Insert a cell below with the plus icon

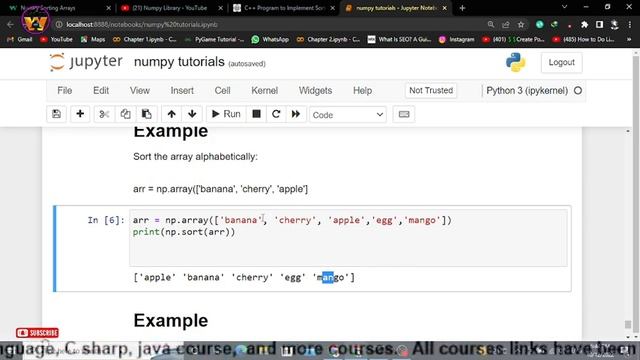click(x=80, y=114)
